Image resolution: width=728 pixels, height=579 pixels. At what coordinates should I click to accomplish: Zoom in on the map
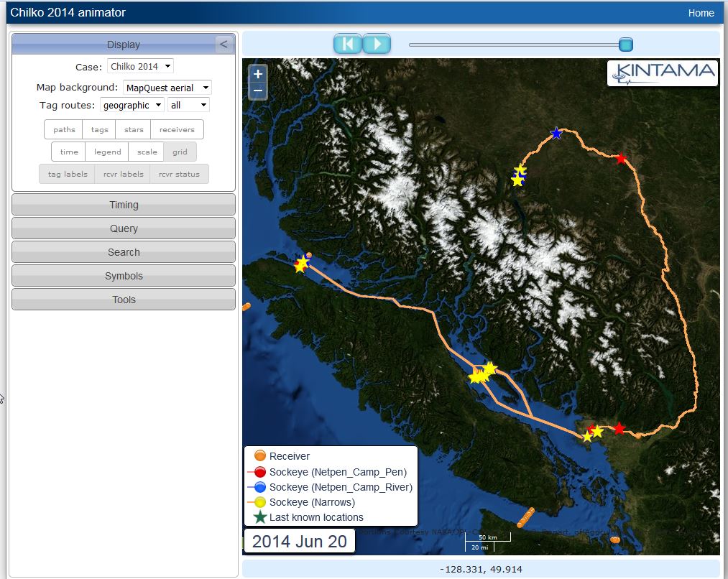click(258, 74)
